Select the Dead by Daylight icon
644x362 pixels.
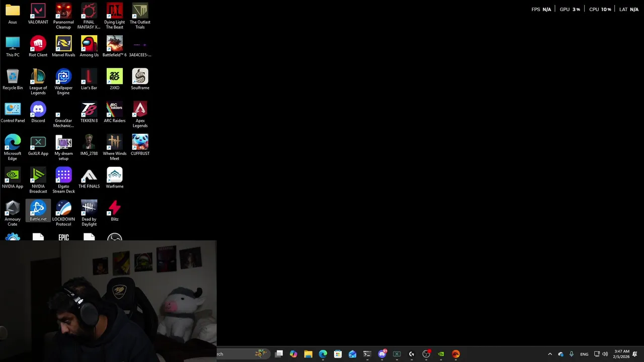coord(89,213)
